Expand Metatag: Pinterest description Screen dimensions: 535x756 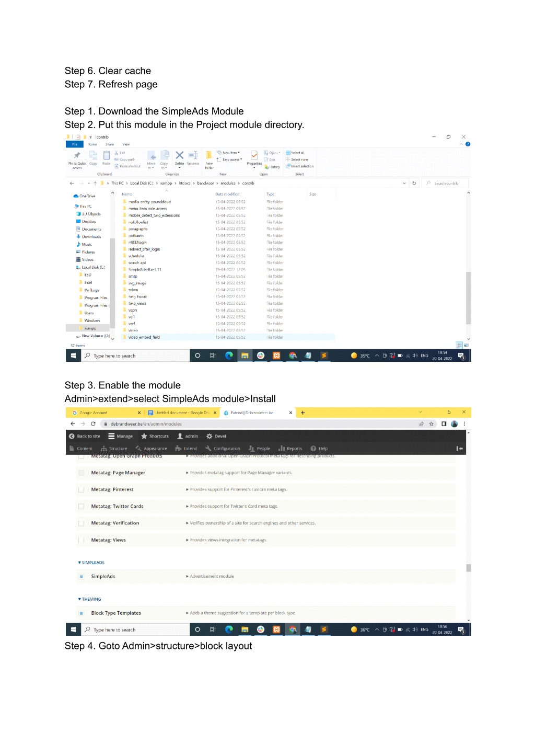click(x=237, y=489)
